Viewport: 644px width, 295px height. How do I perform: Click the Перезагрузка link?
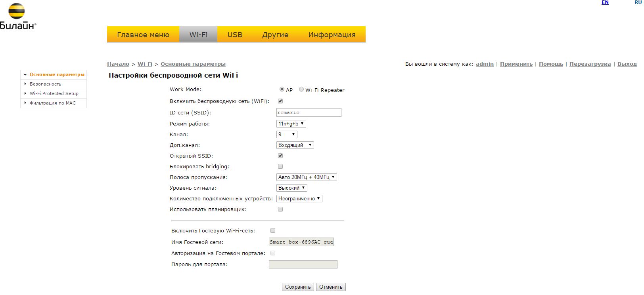pos(590,64)
